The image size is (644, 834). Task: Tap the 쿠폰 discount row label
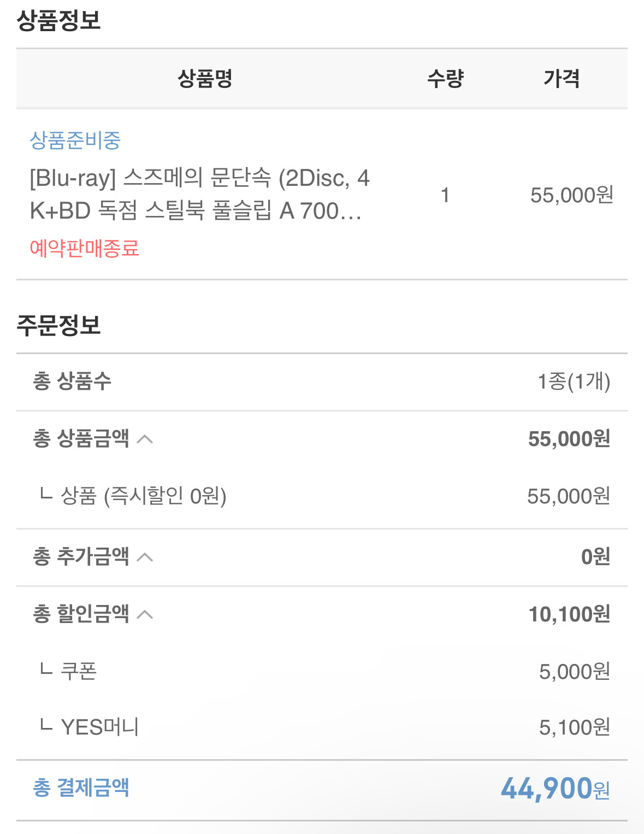tap(79, 671)
